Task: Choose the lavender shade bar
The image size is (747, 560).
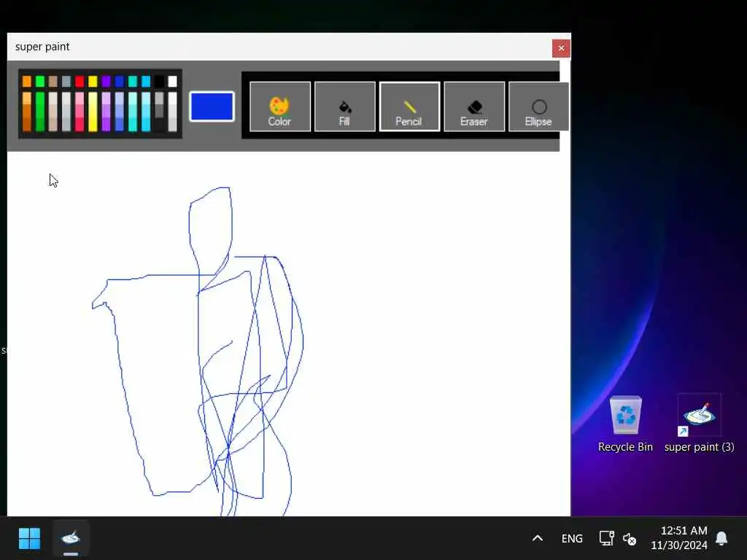Action: coord(107,112)
